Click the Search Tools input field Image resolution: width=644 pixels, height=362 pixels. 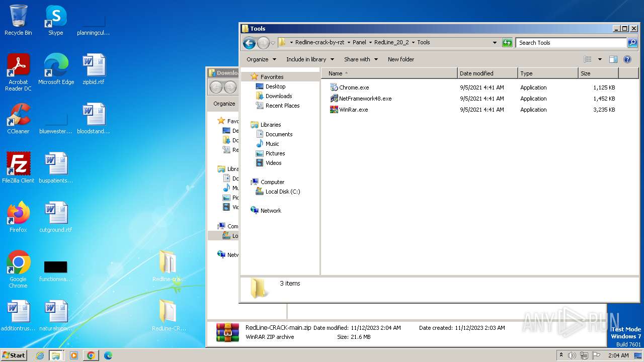[x=571, y=43]
